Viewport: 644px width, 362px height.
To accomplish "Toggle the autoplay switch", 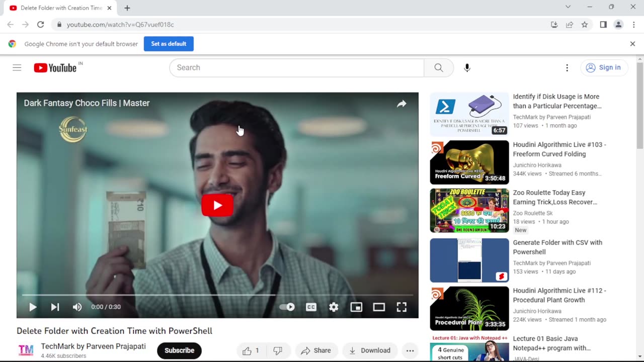I will point(287,307).
